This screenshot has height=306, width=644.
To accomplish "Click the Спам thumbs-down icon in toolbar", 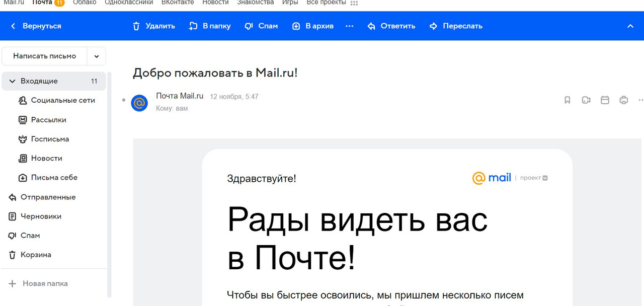I will pos(249,26).
